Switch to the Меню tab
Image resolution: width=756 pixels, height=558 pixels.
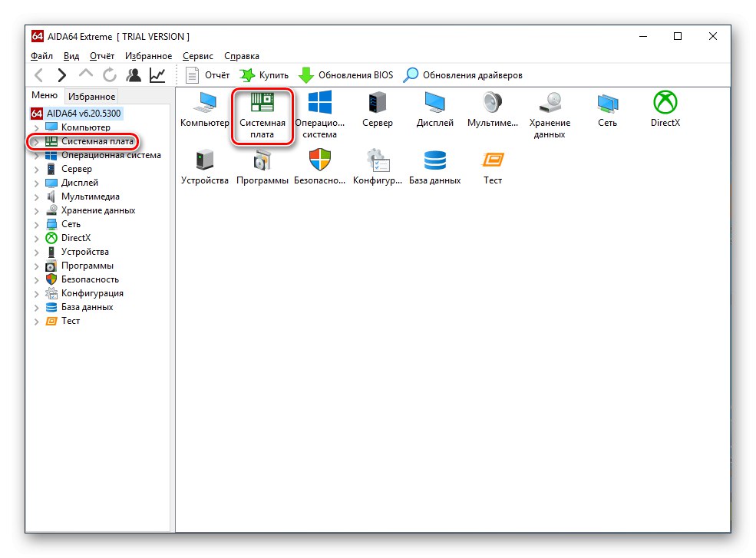pyautogui.click(x=45, y=95)
